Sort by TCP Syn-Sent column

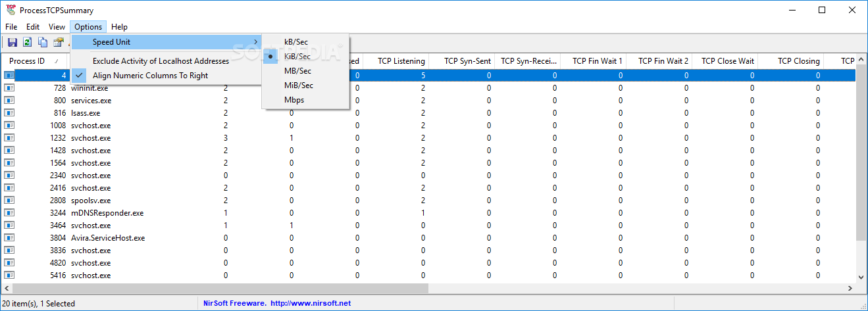(x=461, y=61)
